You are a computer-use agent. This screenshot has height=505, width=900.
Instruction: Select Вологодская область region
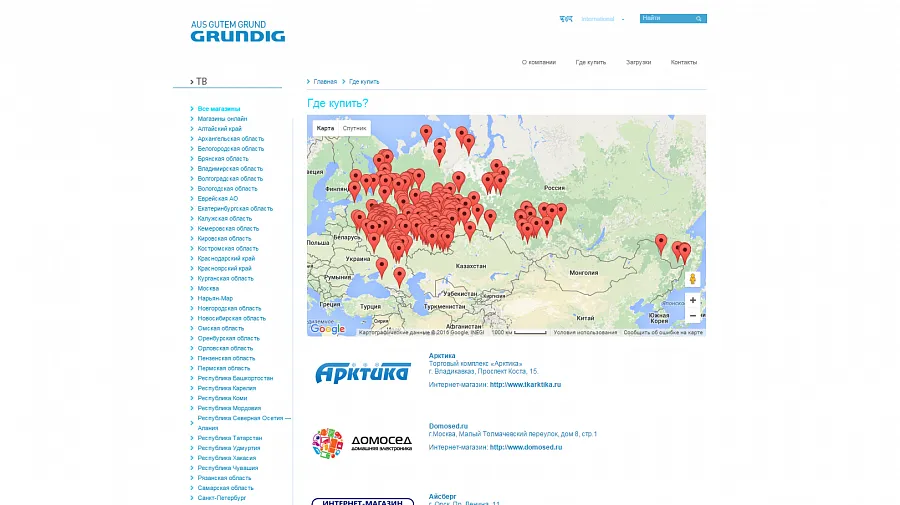[227, 188]
